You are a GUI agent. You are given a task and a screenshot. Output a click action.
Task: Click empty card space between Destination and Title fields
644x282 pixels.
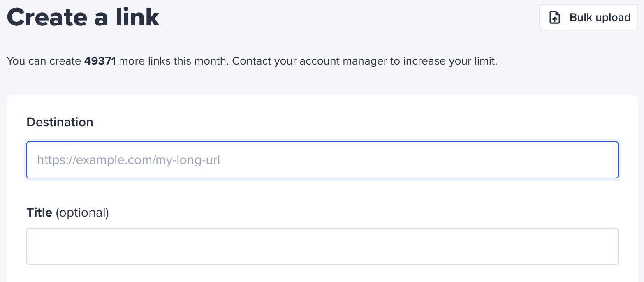click(322, 192)
